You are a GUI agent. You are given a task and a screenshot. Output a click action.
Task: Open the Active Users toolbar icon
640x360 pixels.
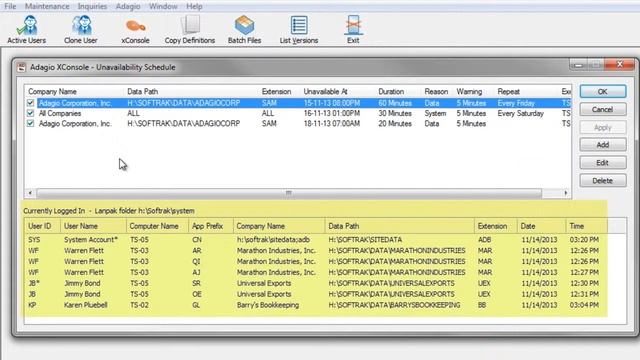point(27,29)
